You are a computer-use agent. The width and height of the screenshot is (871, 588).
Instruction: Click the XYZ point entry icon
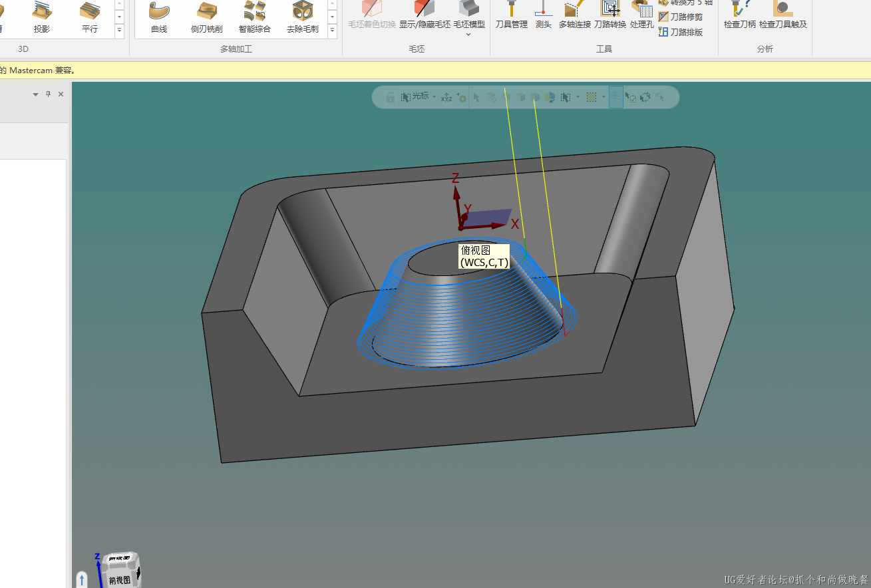tap(446, 97)
